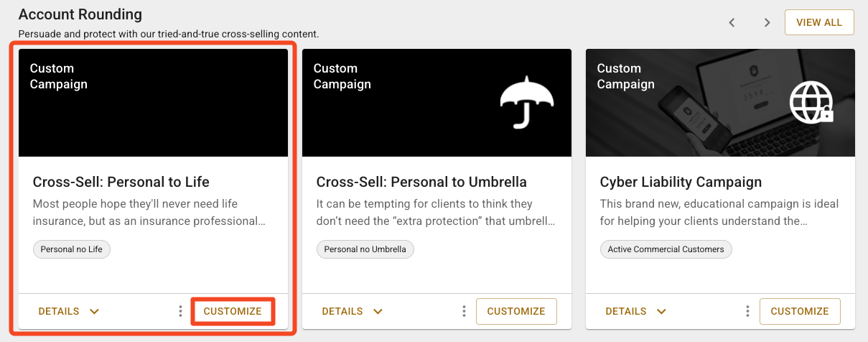This screenshot has width=868, height=342.
Task: Expand Details for Personal to Umbrella
Action: [352, 311]
